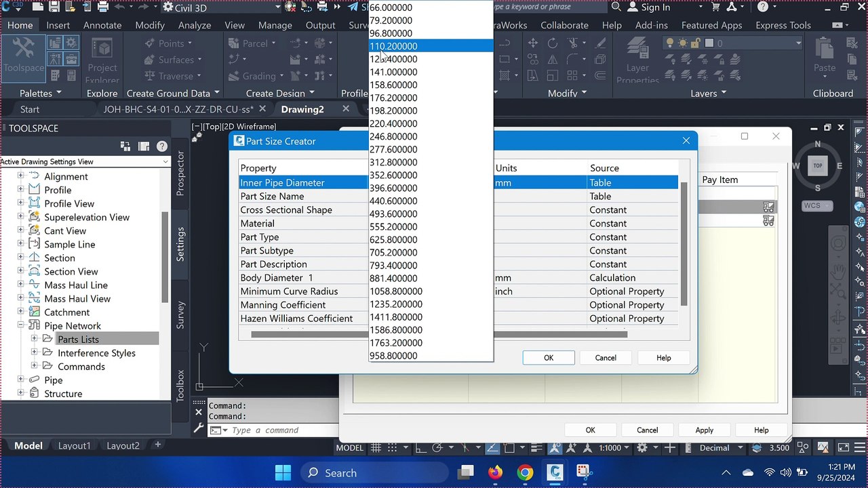Click the Toolspace help icon
Screen dimensions: 868x488
pos(161,146)
